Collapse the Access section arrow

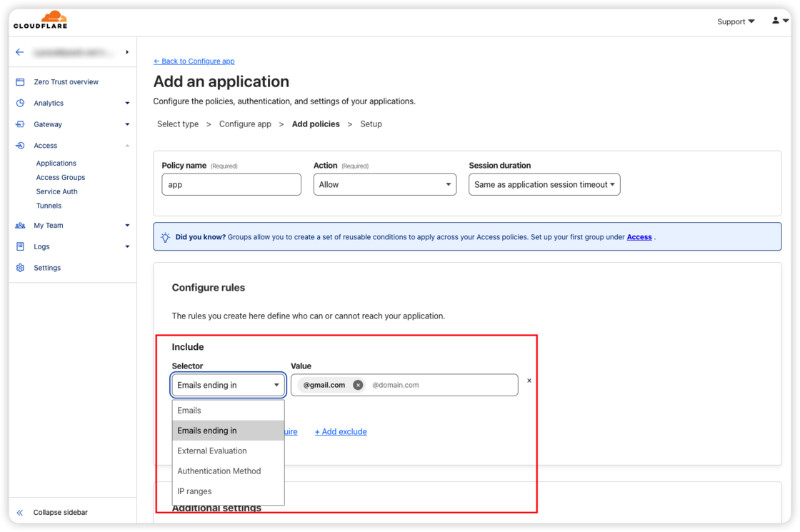[128, 146]
